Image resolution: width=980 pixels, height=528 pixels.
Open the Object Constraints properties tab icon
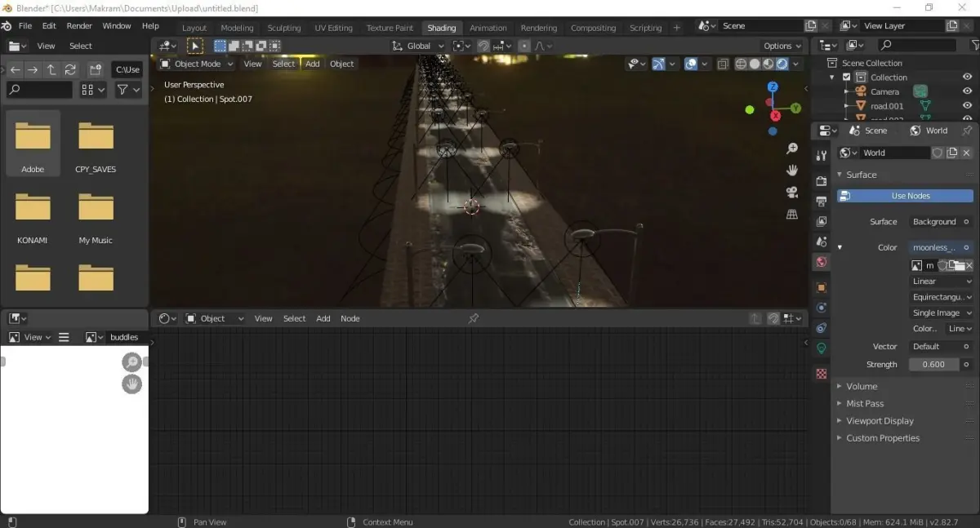pos(822,328)
